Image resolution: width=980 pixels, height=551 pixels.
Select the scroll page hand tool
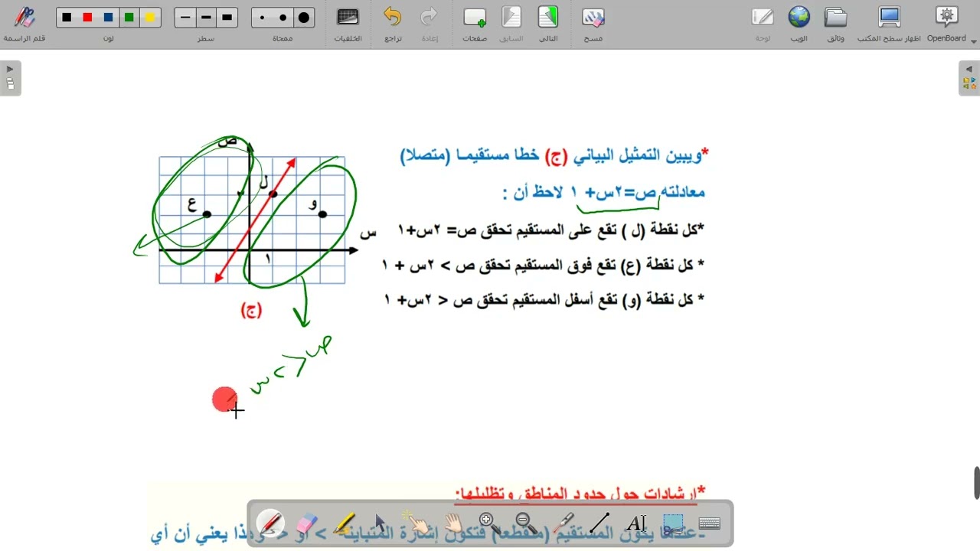(x=453, y=524)
